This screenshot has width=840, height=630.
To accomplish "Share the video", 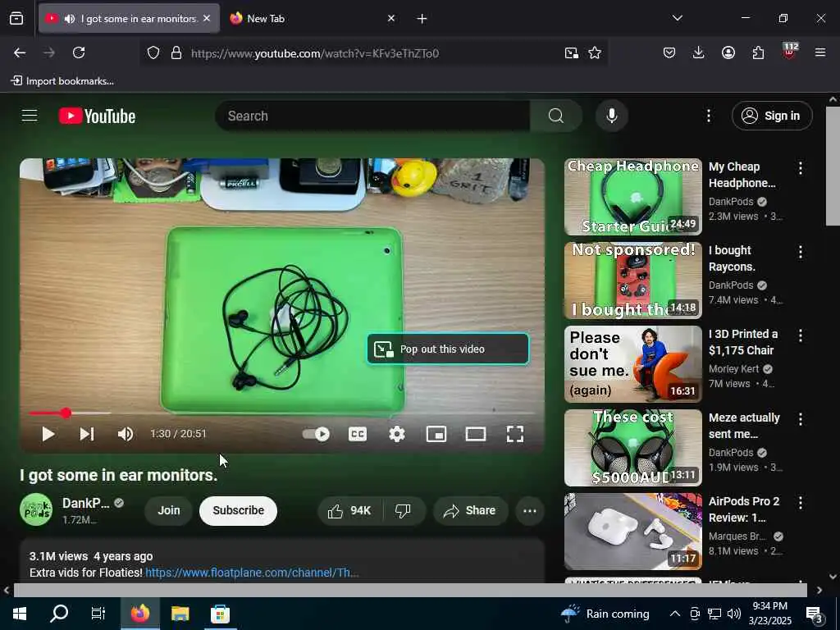I will 470,510.
